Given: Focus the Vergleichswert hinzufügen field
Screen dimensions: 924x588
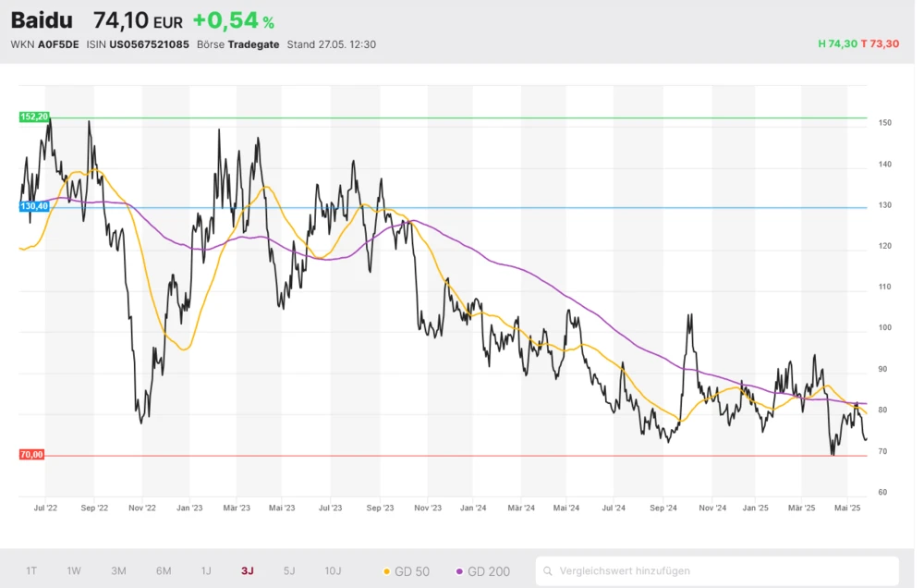Looking at the screenshot, I should (x=721, y=571).
